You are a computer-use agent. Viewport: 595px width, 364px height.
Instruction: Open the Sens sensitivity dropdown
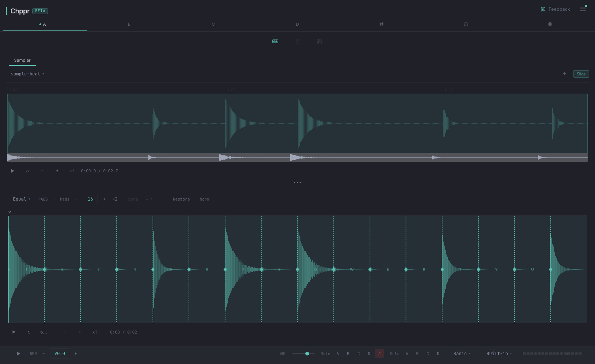[x=149, y=199]
